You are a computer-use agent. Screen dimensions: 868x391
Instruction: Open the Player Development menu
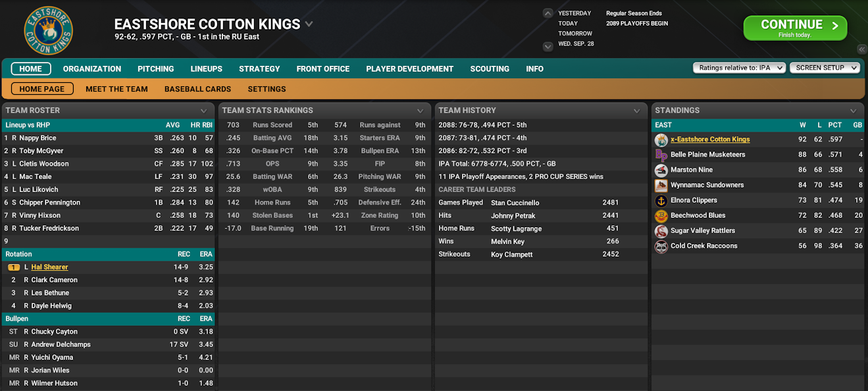(x=410, y=68)
